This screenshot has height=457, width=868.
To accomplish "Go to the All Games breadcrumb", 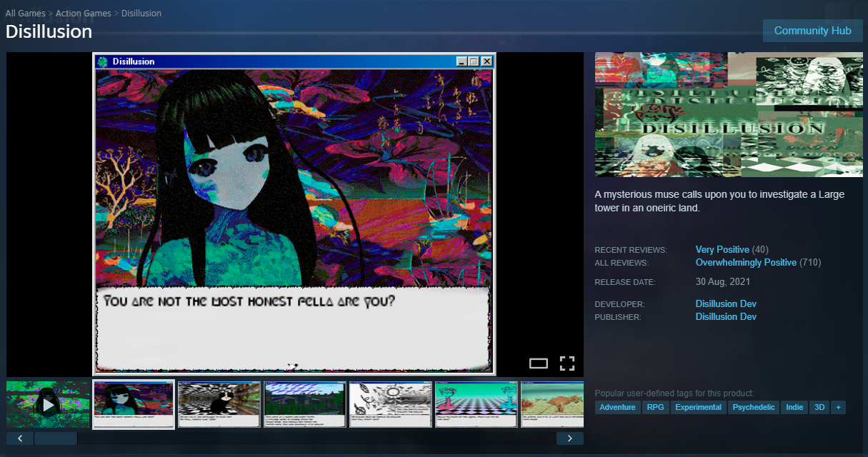I will click(x=26, y=14).
